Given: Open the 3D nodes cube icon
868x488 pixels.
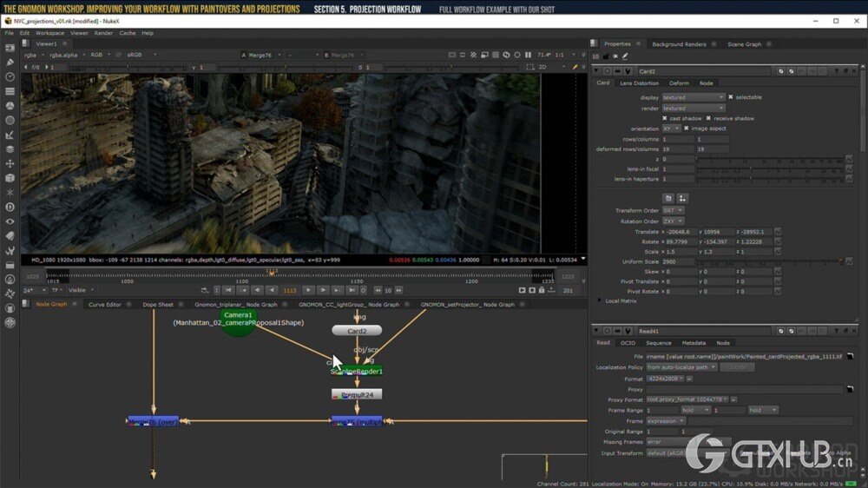Looking at the screenshot, I should tap(10, 178).
